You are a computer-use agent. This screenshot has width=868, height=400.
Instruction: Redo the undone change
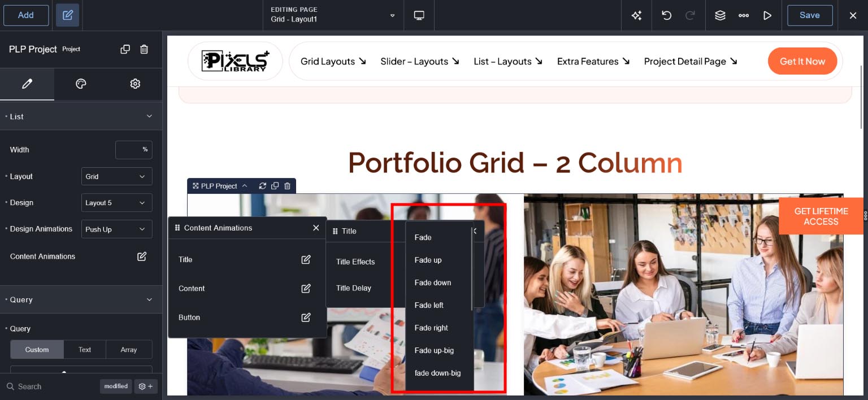[690, 15]
